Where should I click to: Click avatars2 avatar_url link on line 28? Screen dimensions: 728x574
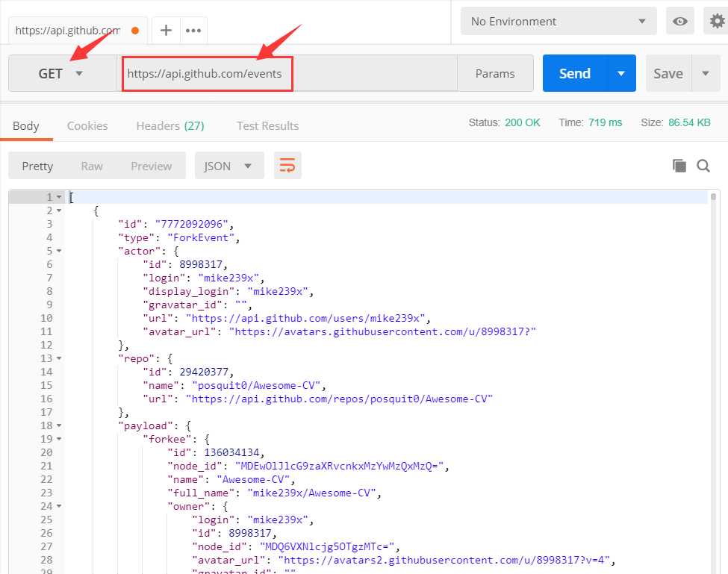[444, 560]
